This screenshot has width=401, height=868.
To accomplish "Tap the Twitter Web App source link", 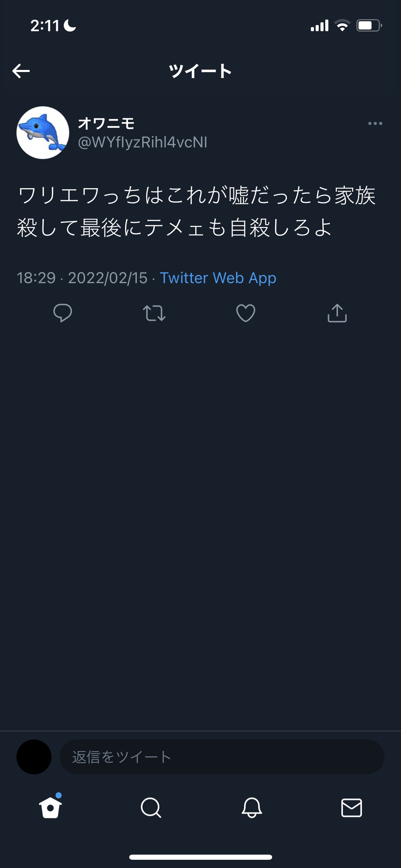I will (218, 278).
